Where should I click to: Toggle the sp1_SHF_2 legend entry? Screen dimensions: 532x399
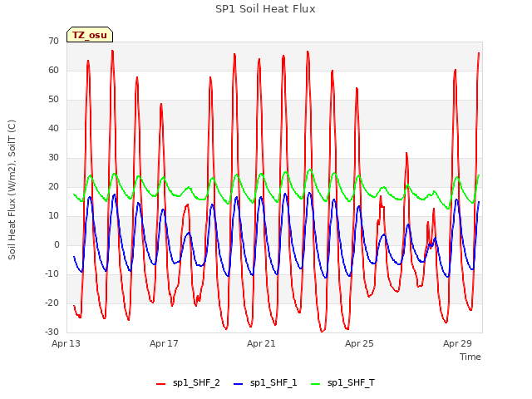click(x=188, y=383)
